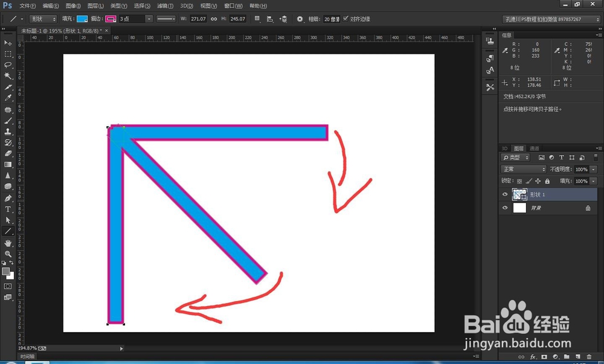604x364 pixels.
Task: Select the Gradient tool
Action: pyautogui.click(x=8, y=164)
